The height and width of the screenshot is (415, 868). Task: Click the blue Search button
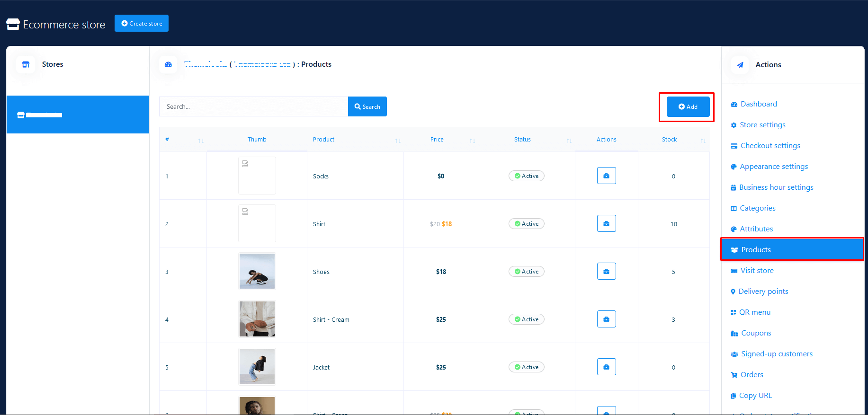[x=367, y=106]
